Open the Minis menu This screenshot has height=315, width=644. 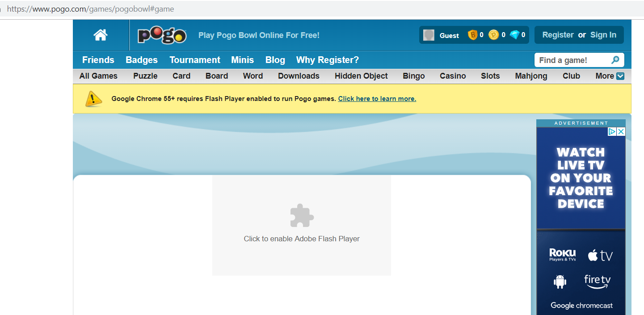coord(242,60)
